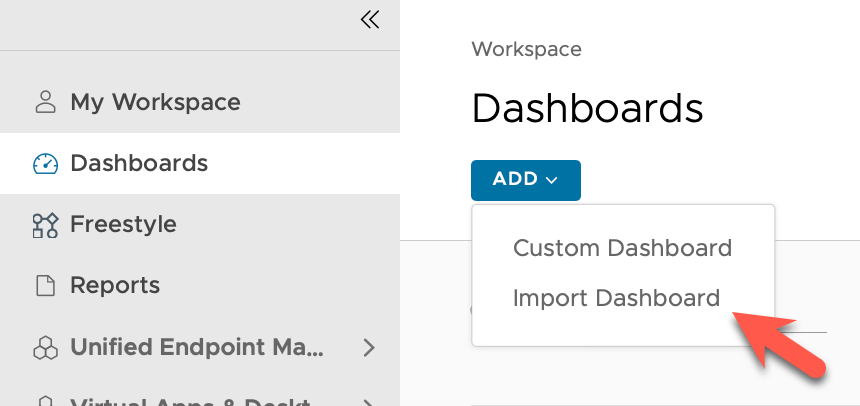This screenshot has width=860, height=406.
Task: Click the Unified Endpoint Management sidebar label
Action: coord(197,348)
